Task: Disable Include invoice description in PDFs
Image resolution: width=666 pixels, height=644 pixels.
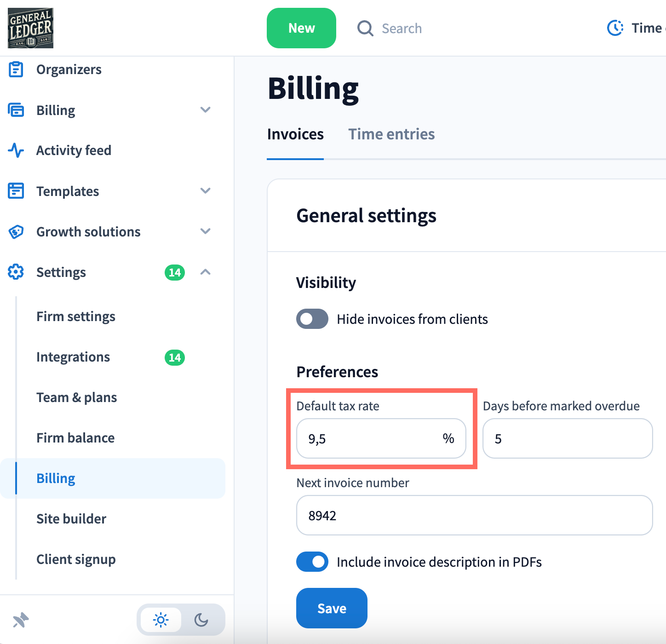Action: click(312, 562)
